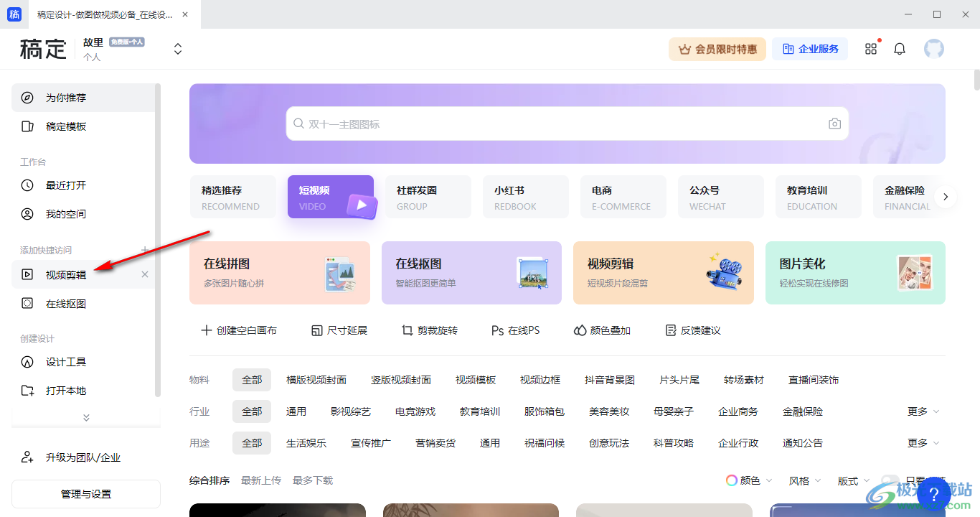Select 电竞游戏 industry filter
This screenshot has width=980, height=517.
pyautogui.click(x=415, y=411)
